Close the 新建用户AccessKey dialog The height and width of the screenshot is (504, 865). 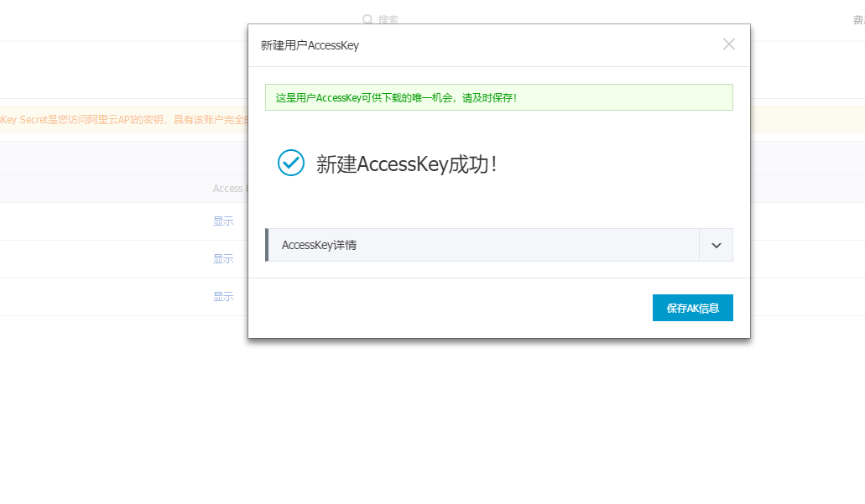[x=729, y=44]
